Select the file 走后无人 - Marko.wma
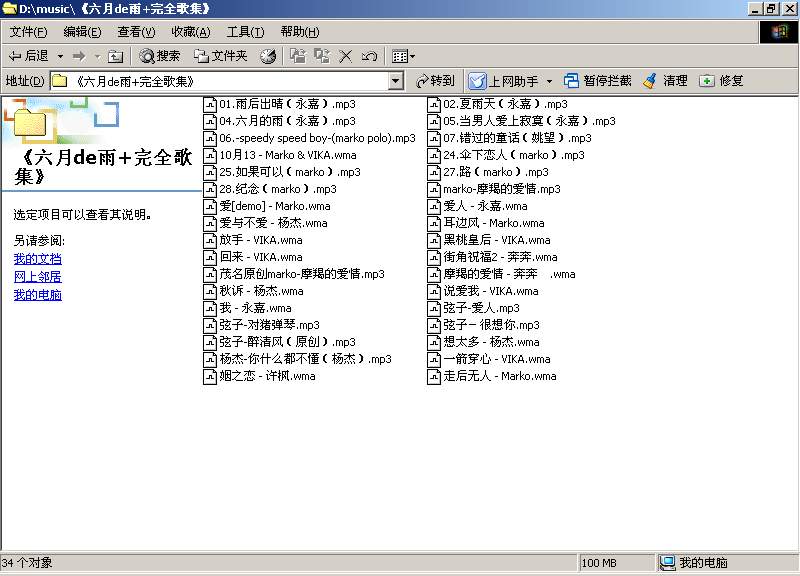The image size is (800, 576). 499,376
